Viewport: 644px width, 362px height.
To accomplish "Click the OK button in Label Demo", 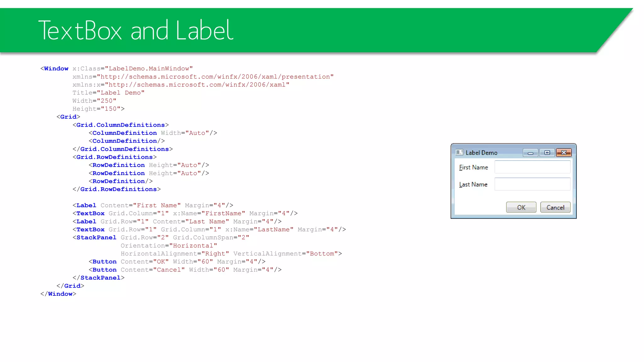I will tap(521, 207).
